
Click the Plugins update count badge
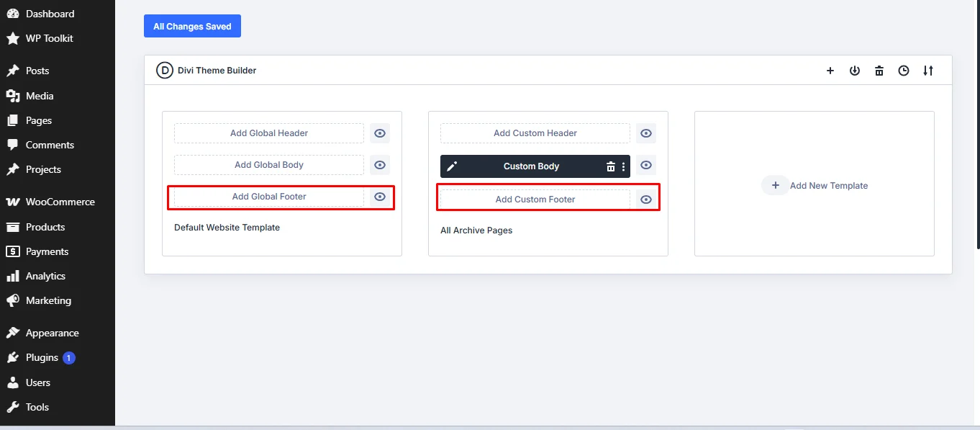69,358
